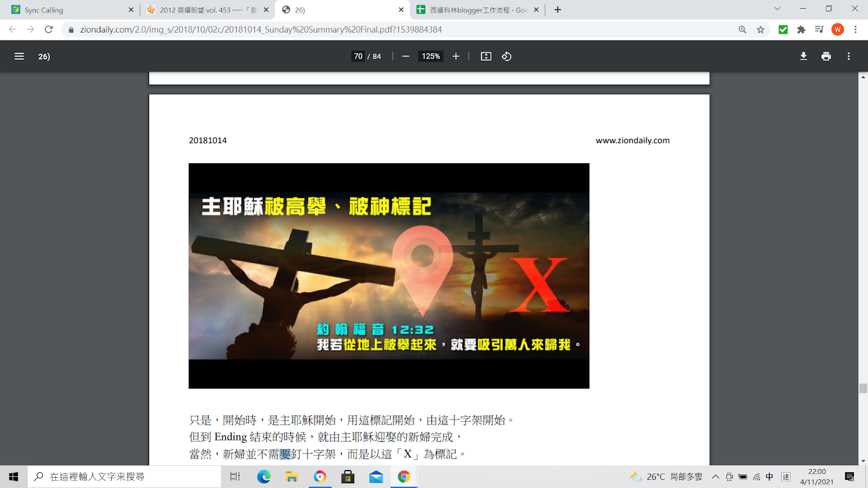The image size is (868, 488).
Task: Zoom out the PDF with minus button
Action: [405, 56]
